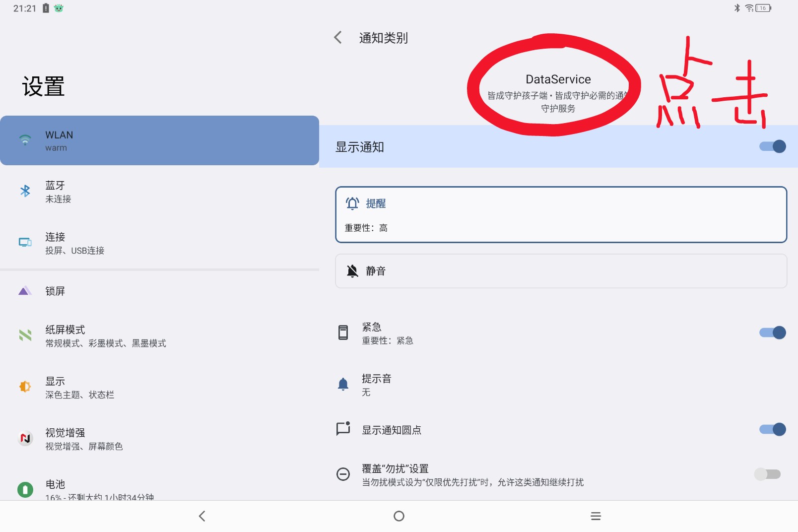Click 常规模式、彩墨模式、黑墨模式 subtitle
This screenshot has height=532, width=798.
[106, 343]
